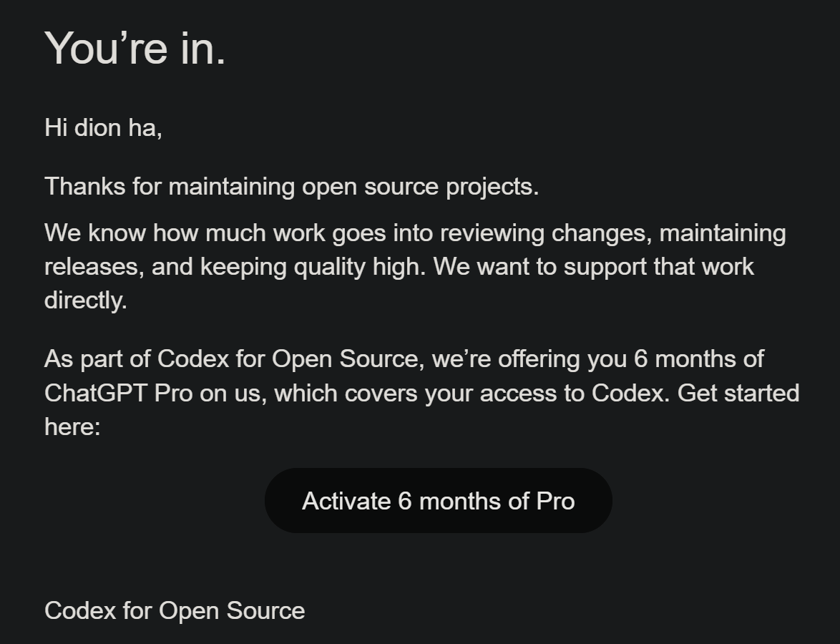This screenshot has width=840, height=644.
Task: Click "We want to support that work"
Action: click(594, 267)
